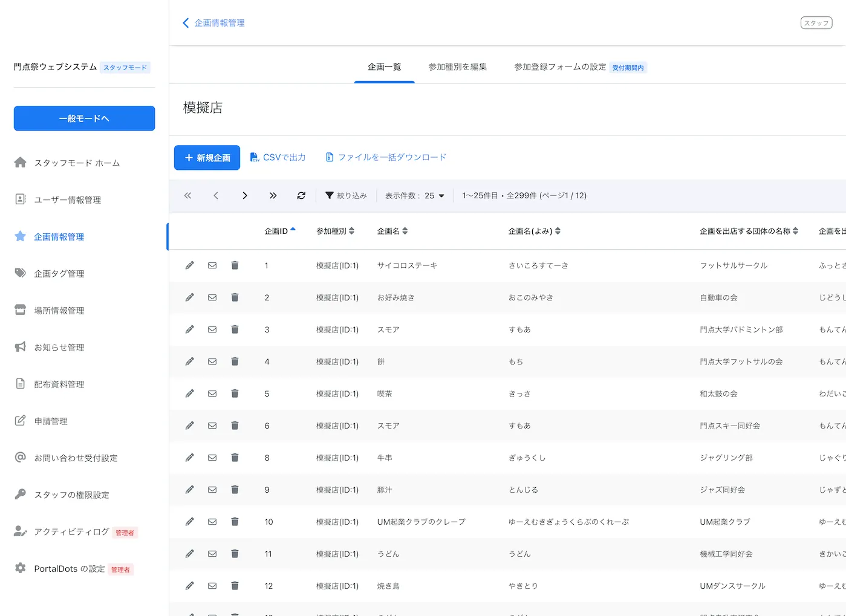Jump to last page arrow
This screenshot has width=846, height=616.
point(273,195)
